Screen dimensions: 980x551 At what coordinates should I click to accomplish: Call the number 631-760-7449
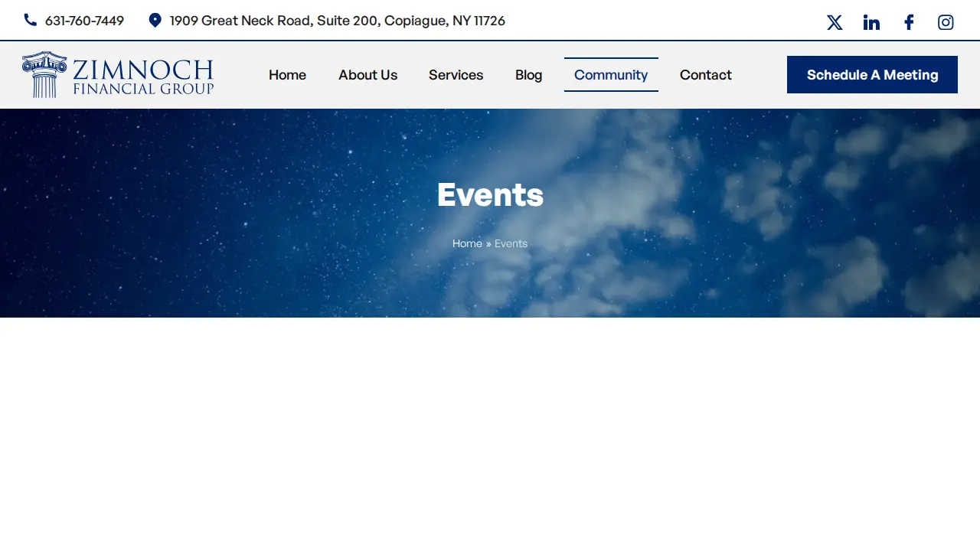click(x=84, y=21)
